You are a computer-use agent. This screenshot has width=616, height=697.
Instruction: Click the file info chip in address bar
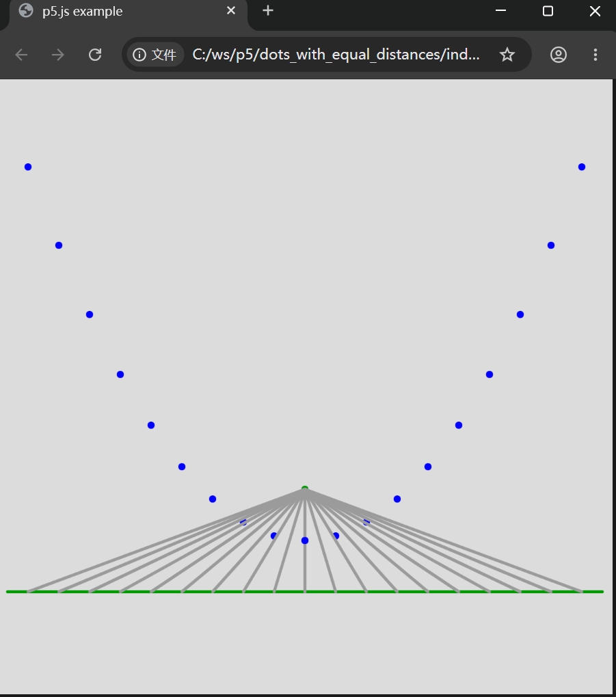coord(156,55)
